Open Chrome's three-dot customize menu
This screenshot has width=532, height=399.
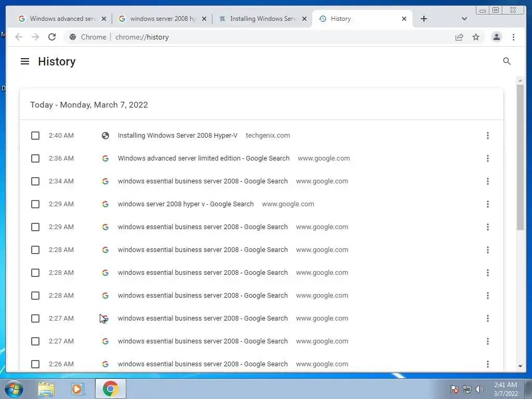[x=513, y=37]
